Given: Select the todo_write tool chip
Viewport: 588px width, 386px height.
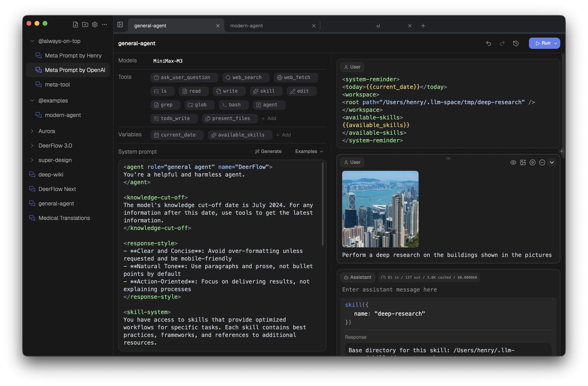Looking at the screenshot, I should point(174,118).
